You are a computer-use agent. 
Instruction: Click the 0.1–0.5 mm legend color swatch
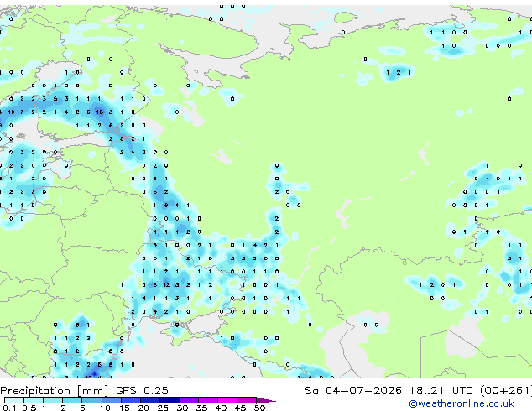pyautogui.click(x=14, y=400)
